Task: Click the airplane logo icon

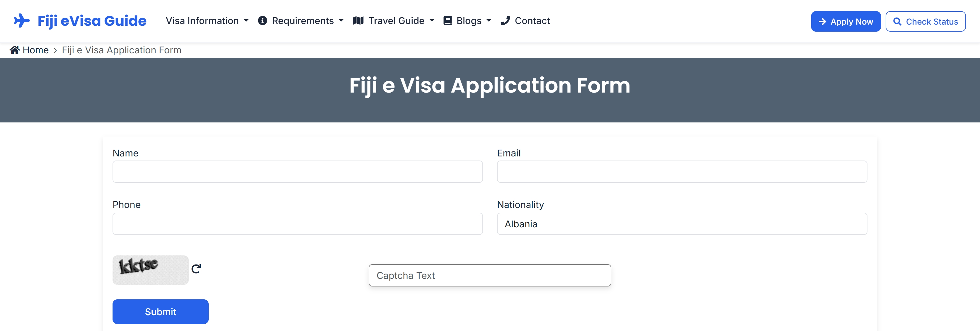Action: (x=22, y=21)
